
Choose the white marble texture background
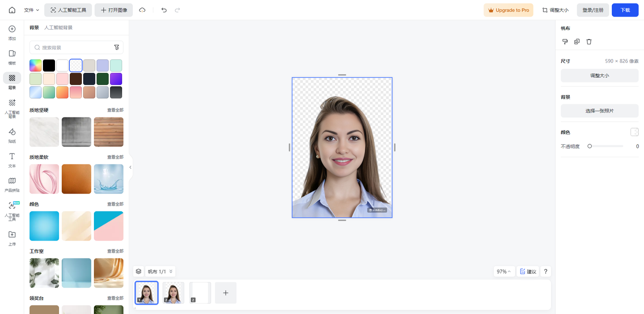pos(44,132)
